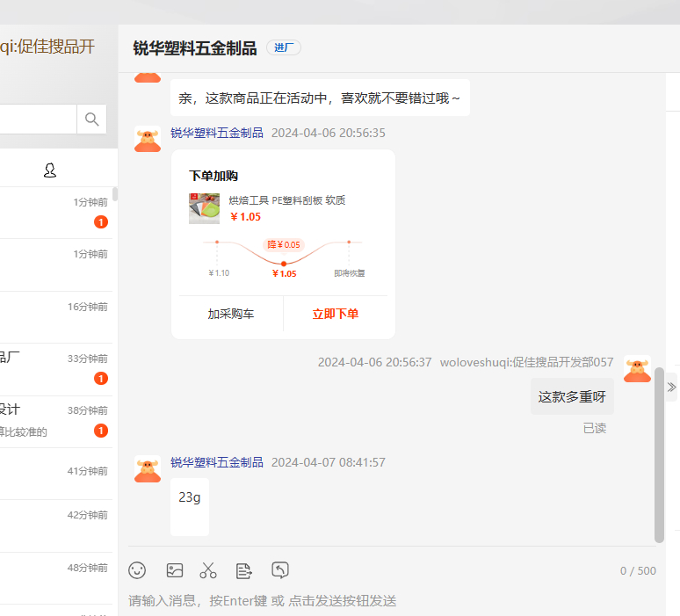The image size is (680, 616).
Task: Click 立即下单 to order now
Action: click(x=336, y=314)
